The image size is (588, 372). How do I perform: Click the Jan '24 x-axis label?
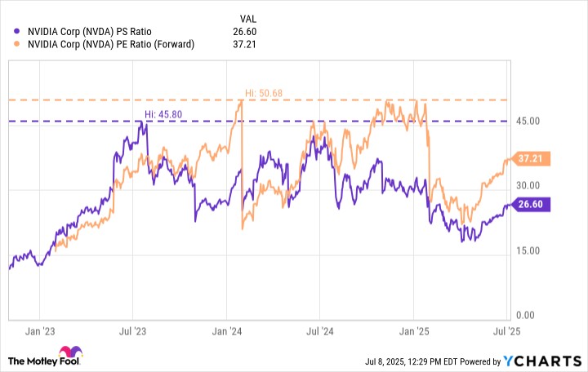227,331
